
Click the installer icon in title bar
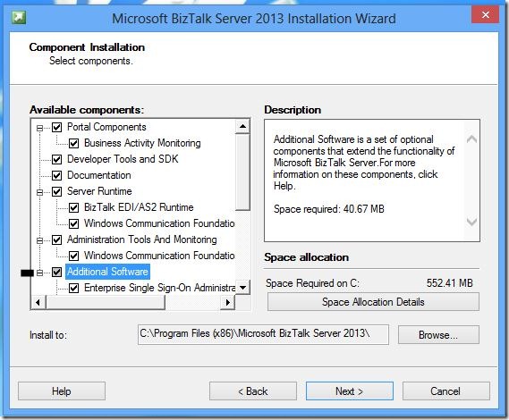[x=19, y=18]
